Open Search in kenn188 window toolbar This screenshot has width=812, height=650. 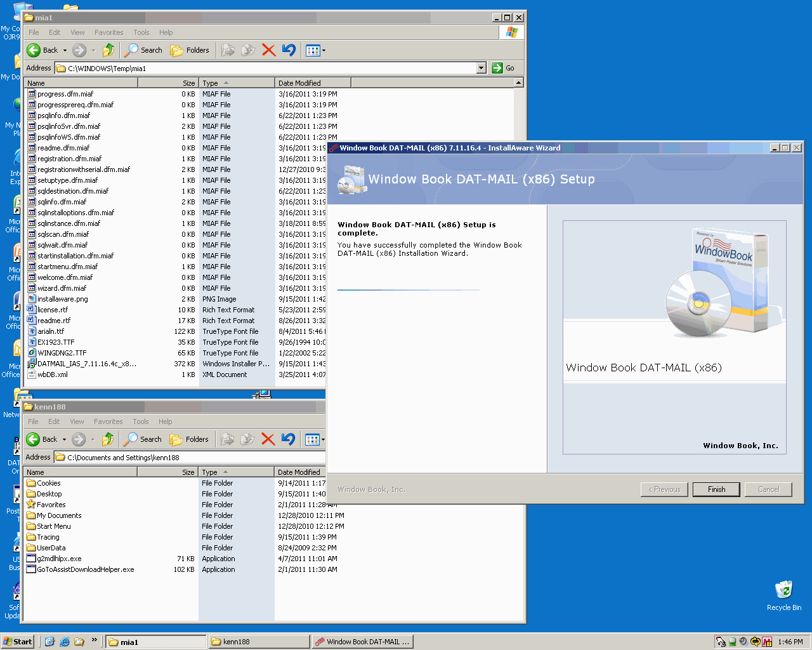(x=143, y=439)
